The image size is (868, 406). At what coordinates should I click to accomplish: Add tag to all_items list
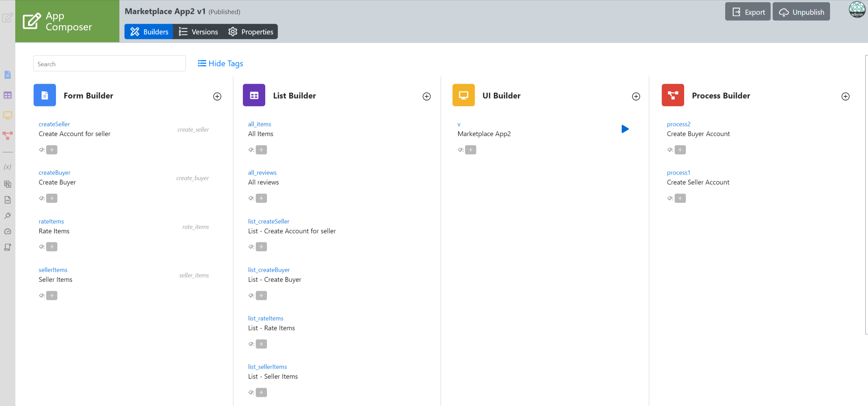[261, 150]
